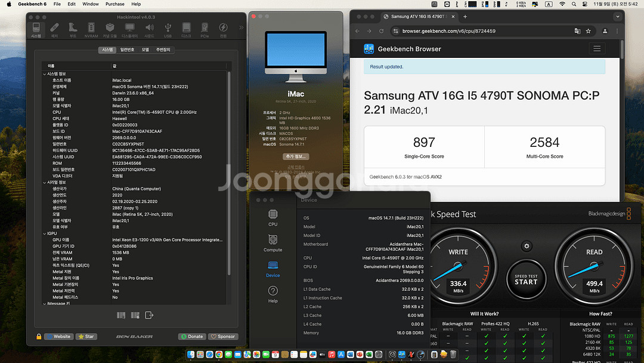Open the File menu

(57, 4)
